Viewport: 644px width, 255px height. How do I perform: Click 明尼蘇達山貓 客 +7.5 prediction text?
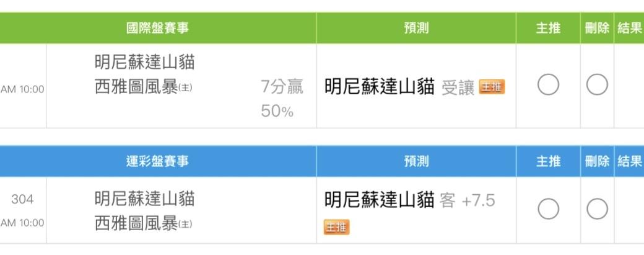click(409, 200)
